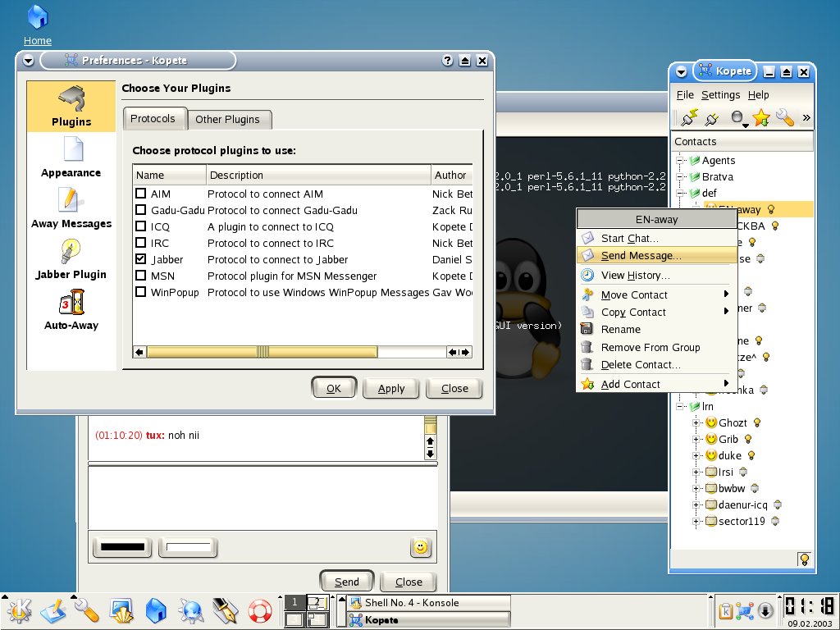The width and height of the screenshot is (840, 630).
Task: Switch to virtual desktop 1 in the pager
Action: [x=294, y=603]
